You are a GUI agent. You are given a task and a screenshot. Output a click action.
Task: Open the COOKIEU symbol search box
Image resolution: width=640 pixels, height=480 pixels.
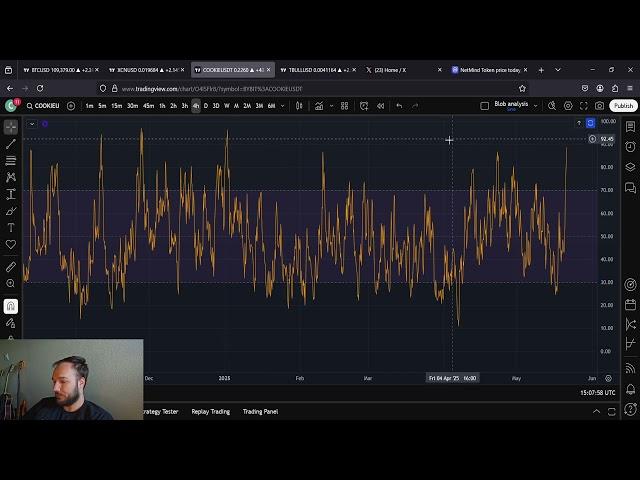44,106
